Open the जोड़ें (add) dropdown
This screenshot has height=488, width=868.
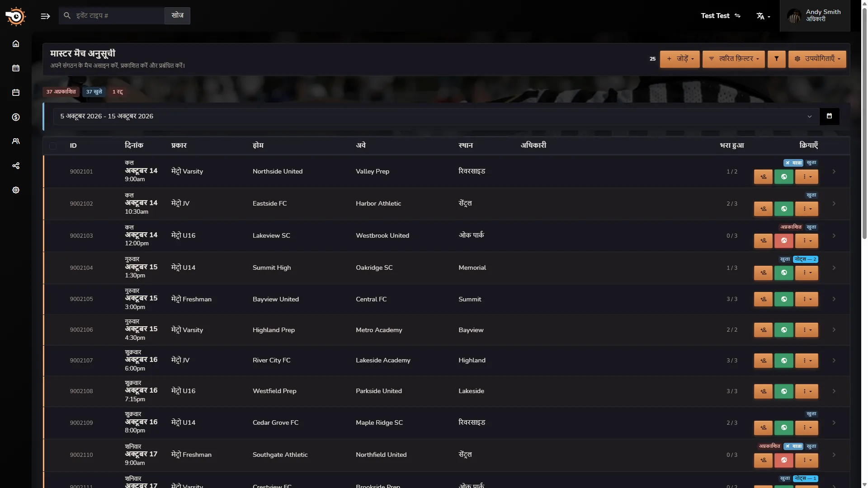pyautogui.click(x=679, y=59)
